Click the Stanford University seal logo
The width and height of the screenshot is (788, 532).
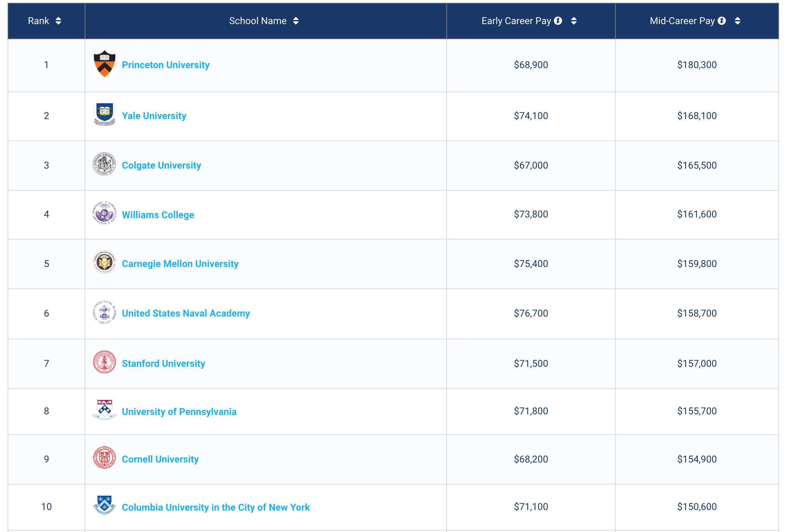pos(104,362)
